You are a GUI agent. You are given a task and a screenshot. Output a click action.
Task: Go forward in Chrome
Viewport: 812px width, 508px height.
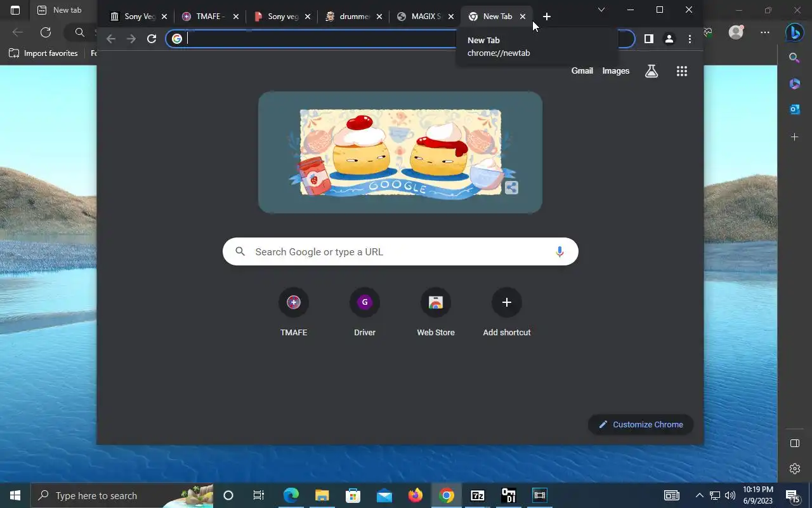pos(131,39)
